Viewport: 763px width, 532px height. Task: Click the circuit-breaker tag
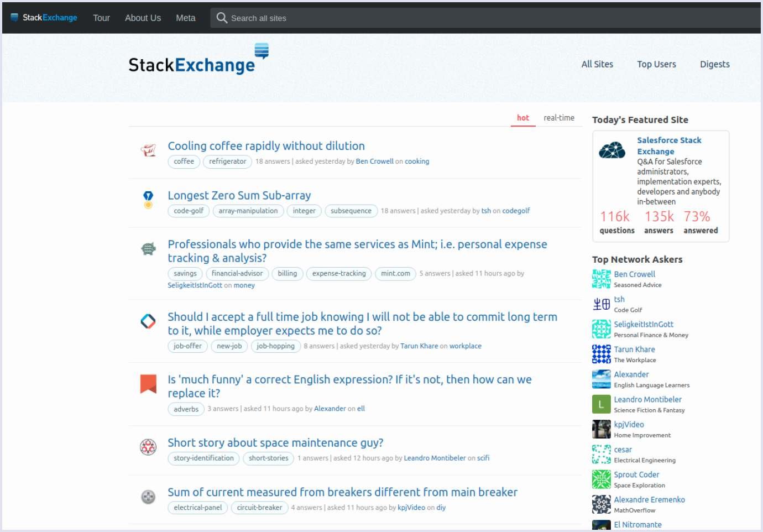tap(259, 508)
